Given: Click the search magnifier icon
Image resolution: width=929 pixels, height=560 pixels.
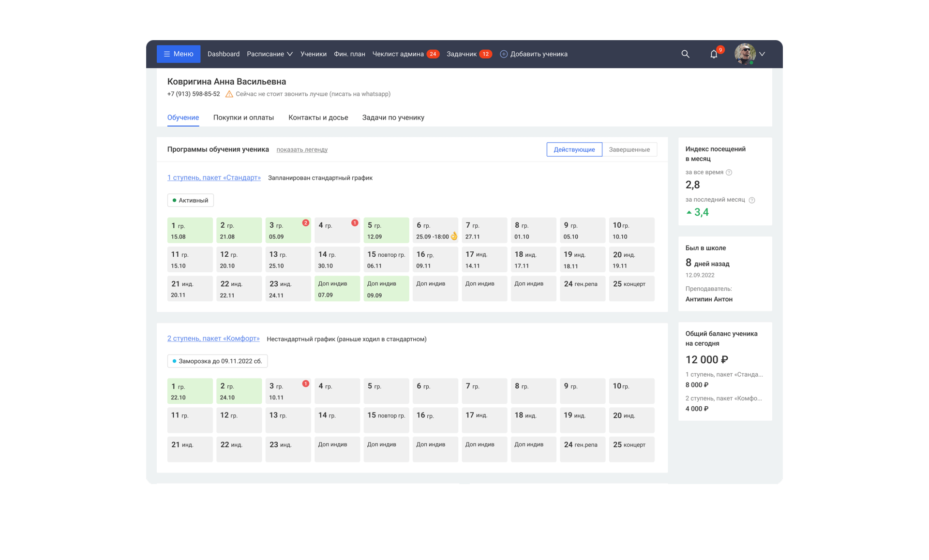Looking at the screenshot, I should (685, 54).
